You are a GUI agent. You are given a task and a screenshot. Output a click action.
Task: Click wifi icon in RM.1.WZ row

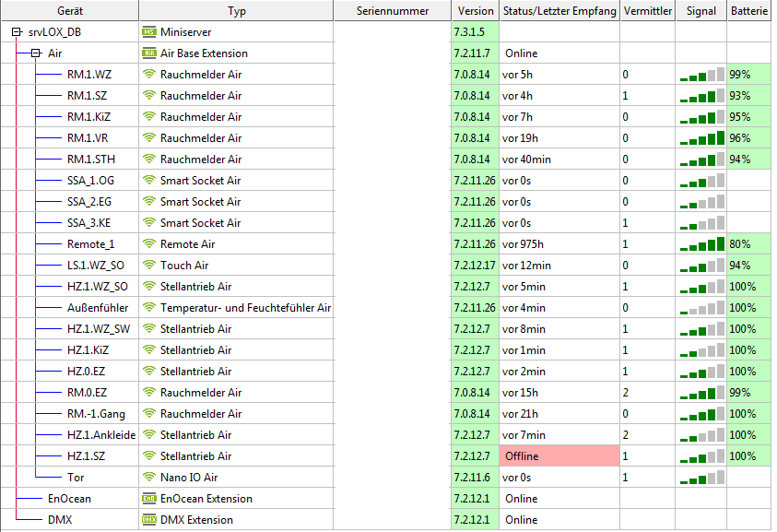pos(149,75)
